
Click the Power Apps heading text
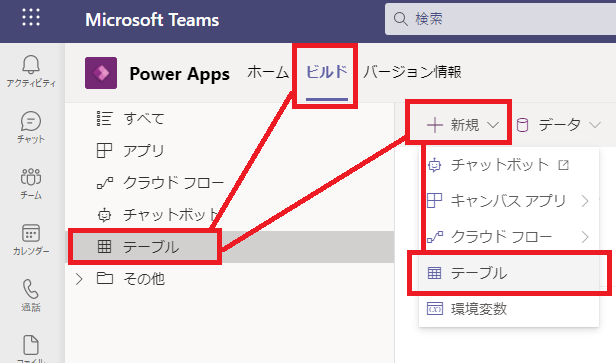180,74
